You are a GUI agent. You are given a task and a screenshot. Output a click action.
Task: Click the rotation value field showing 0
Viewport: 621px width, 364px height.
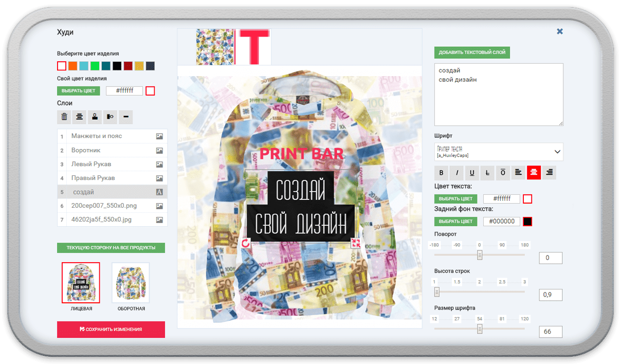tap(551, 258)
